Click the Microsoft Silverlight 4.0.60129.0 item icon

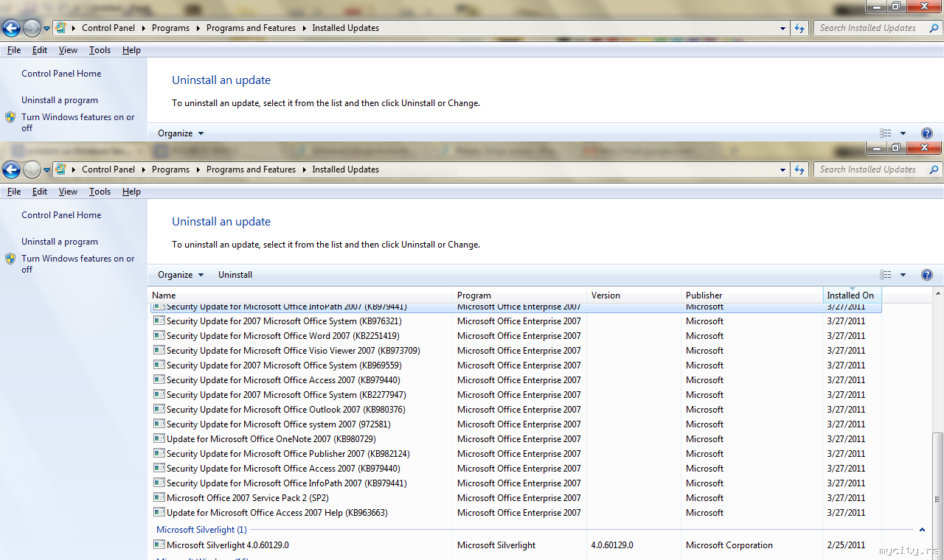pos(159,545)
